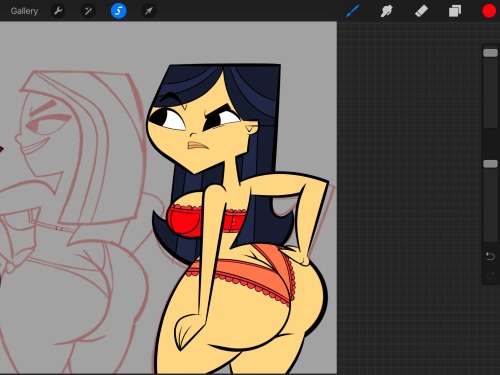Redo with the dimmed sidebar arrow
500x375 pixels.
click(490, 276)
